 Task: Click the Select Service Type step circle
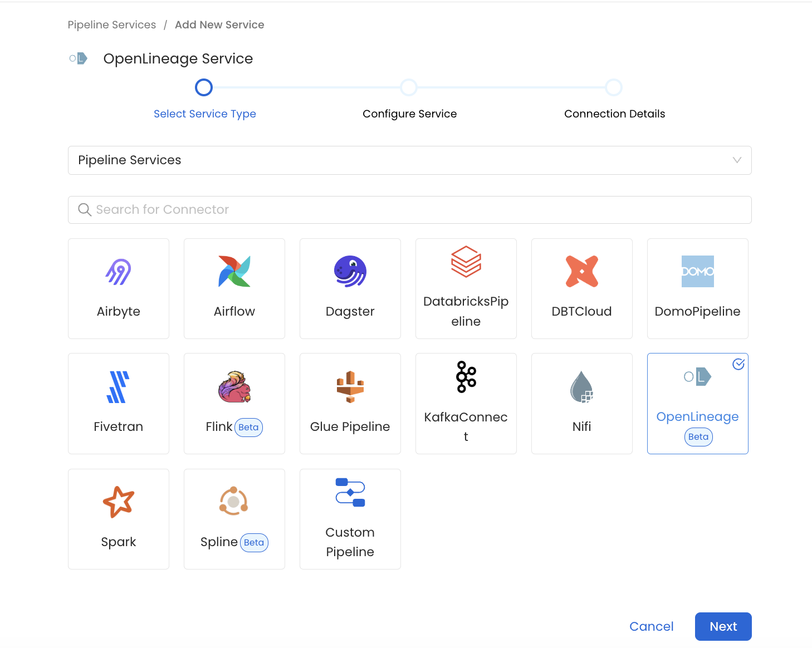pos(204,87)
